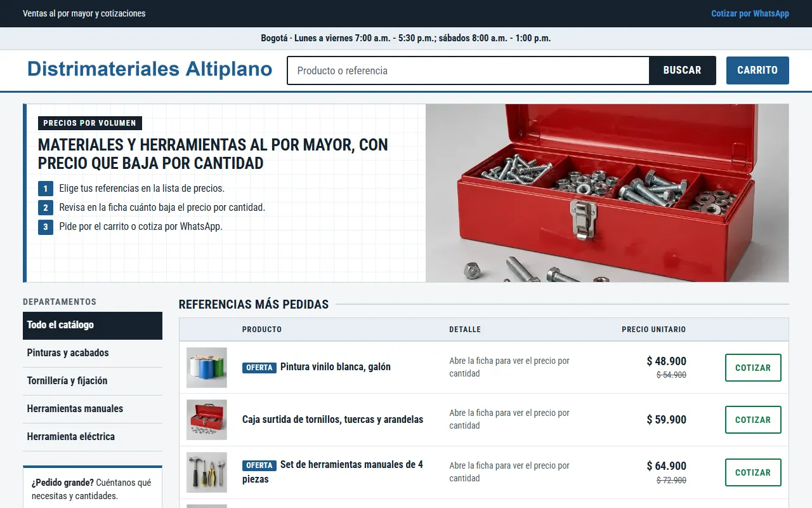812x508 pixels.
Task: Click COTIZAR for Set de herramientas manuales
Action: [x=753, y=472]
